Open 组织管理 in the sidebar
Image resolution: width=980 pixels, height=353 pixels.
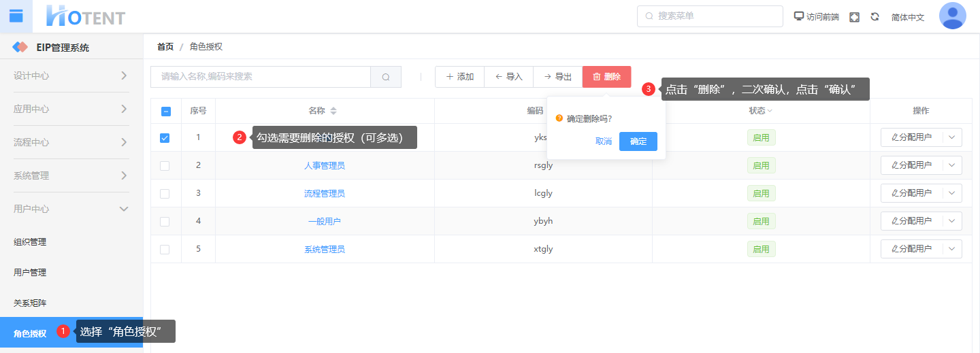[30, 241]
